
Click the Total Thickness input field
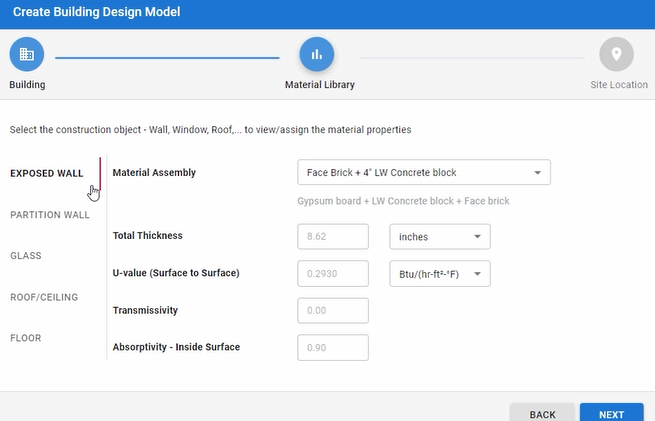tap(333, 237)
